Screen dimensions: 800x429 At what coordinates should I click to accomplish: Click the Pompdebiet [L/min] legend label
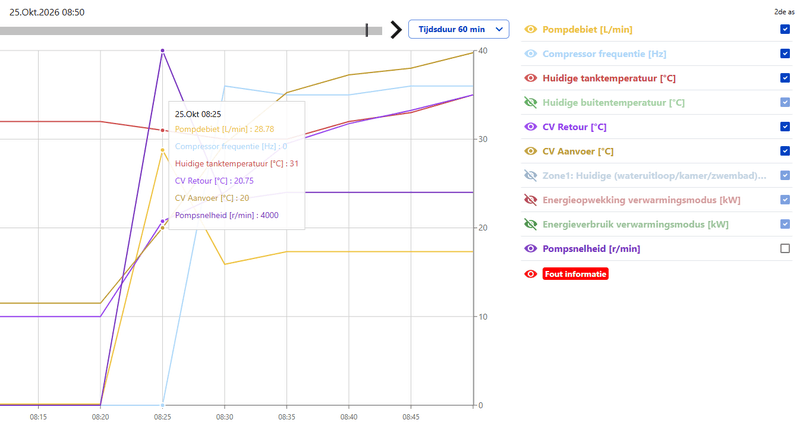[x=587, y=30]
